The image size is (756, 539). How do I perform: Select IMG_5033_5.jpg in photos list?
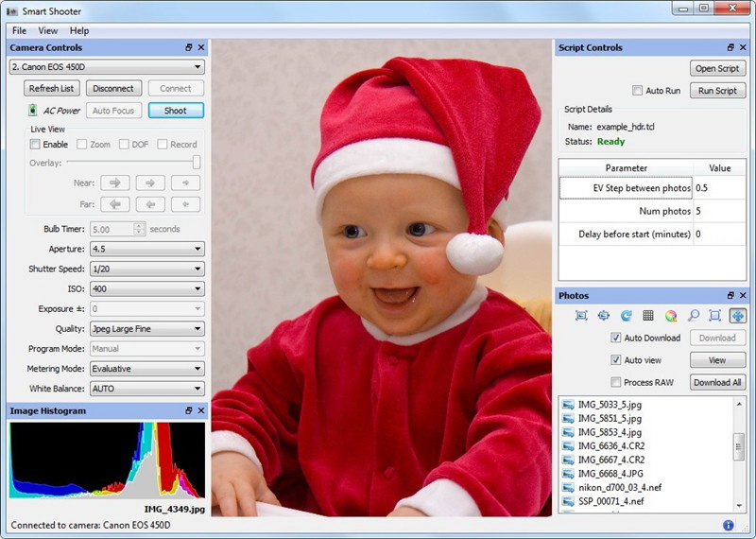point(610,405)
